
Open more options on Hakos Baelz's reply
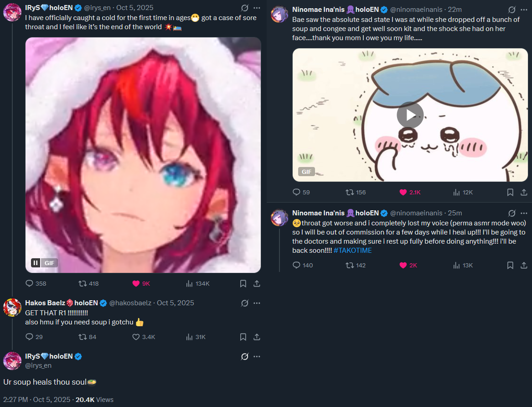click(x=257, y=303)
